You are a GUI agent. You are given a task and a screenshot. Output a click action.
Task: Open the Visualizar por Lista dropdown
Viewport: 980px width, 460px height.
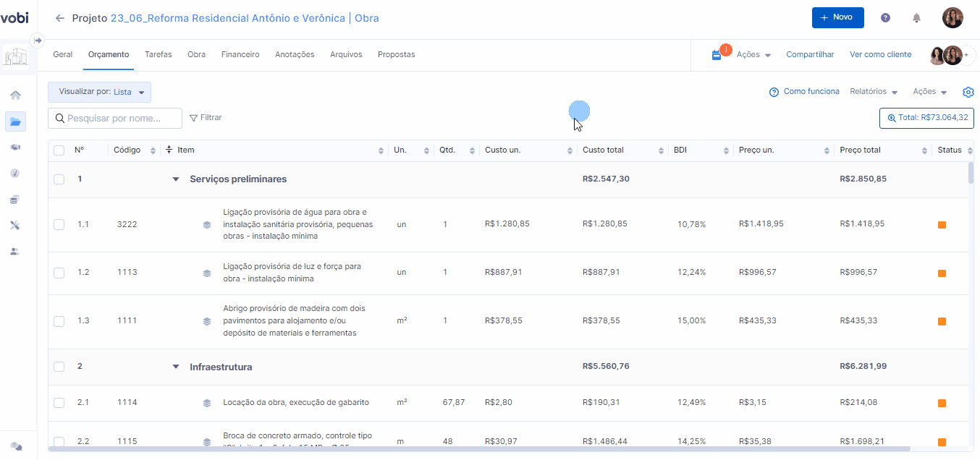[100, 92]
